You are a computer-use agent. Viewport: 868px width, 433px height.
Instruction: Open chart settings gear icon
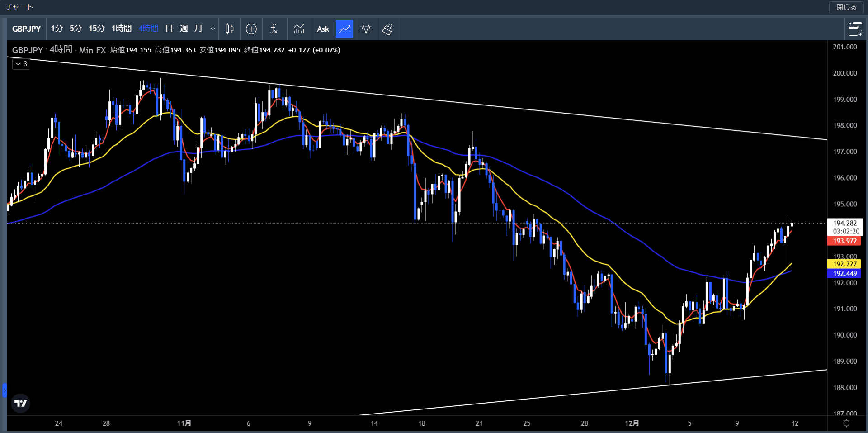(x=846, y=423)
